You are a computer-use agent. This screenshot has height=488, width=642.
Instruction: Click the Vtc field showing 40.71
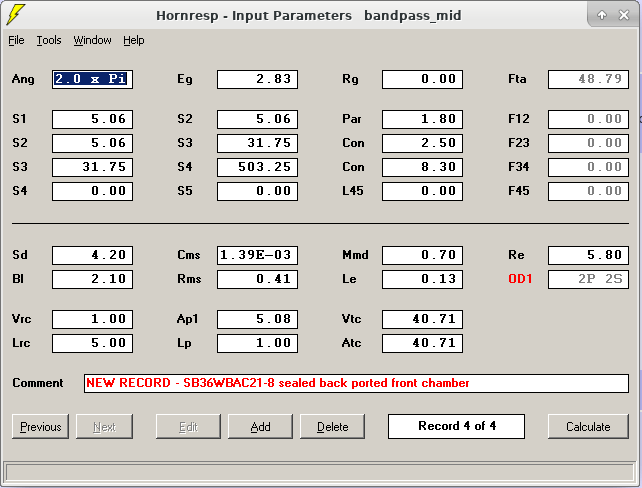point(422,319)
